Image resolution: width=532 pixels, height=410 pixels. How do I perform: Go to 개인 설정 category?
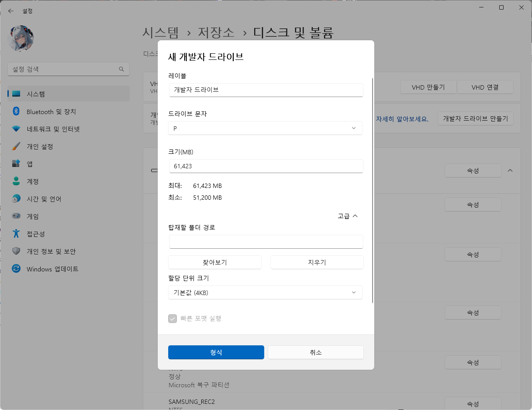tap(69, 146)
